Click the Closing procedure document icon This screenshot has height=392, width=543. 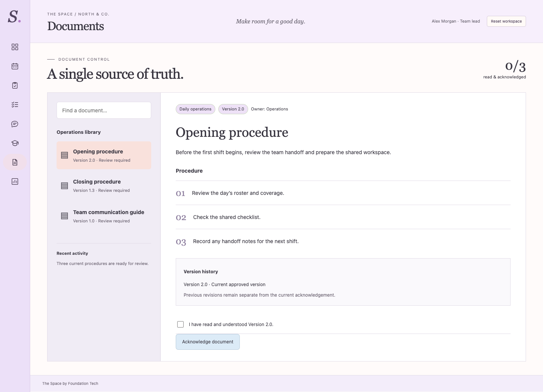pos(64,186)
